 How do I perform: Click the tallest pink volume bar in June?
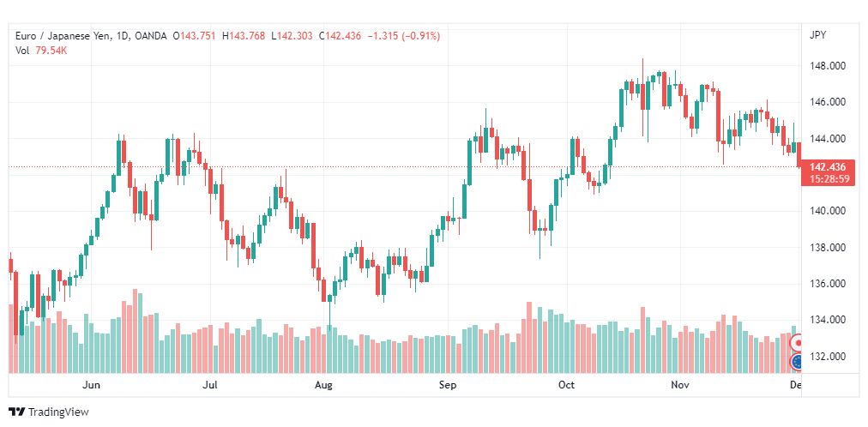coord(135,331)
